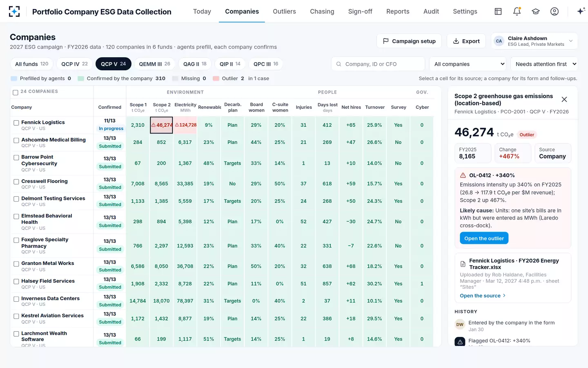This screenshot has height=368, width=588.
Task: Click the red Outlier legend swatch
Action: click(x=216, y=79)
